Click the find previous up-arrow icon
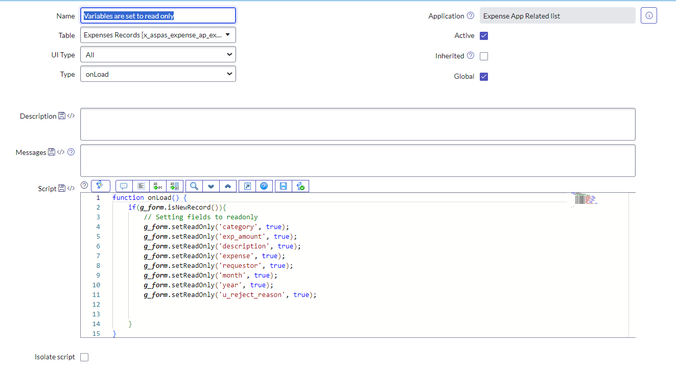 (x=228, y=186)
